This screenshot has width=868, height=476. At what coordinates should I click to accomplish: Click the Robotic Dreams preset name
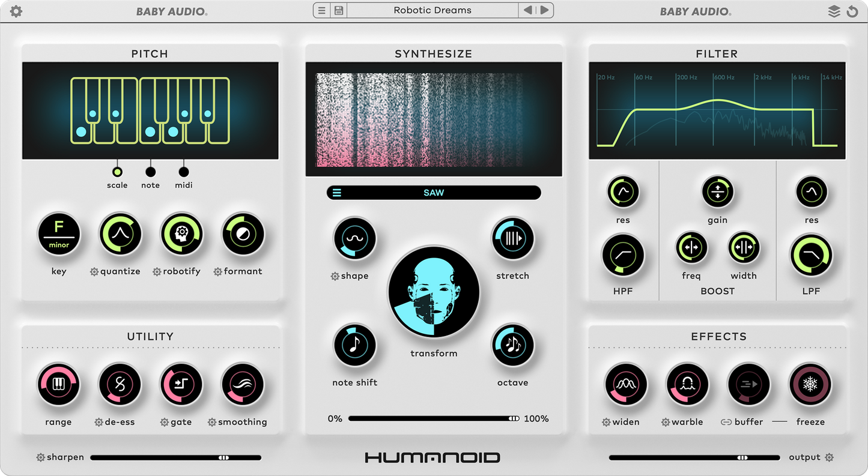pos(432,10)
